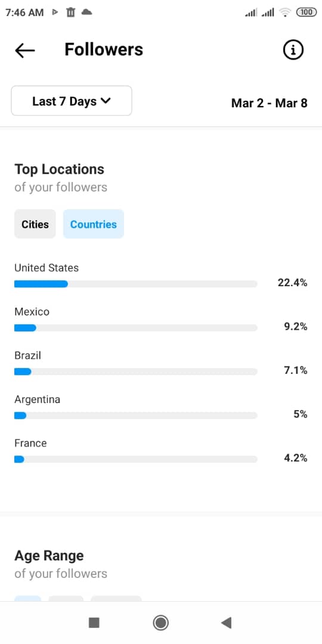Tap the trash icon in status bar

70,13
